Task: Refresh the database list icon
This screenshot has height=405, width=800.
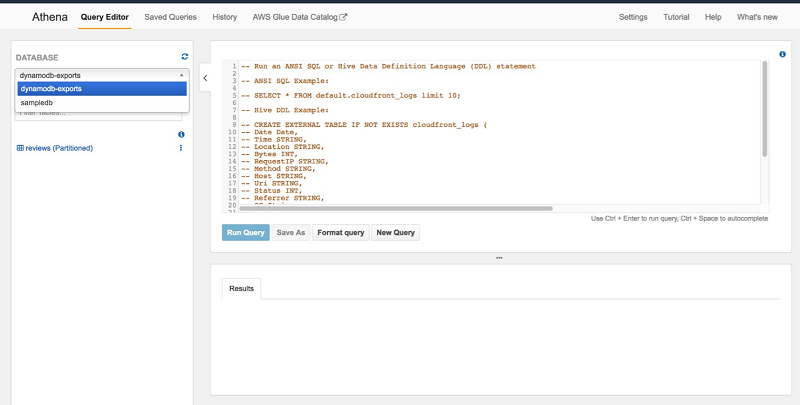Action: coord(185,57)
